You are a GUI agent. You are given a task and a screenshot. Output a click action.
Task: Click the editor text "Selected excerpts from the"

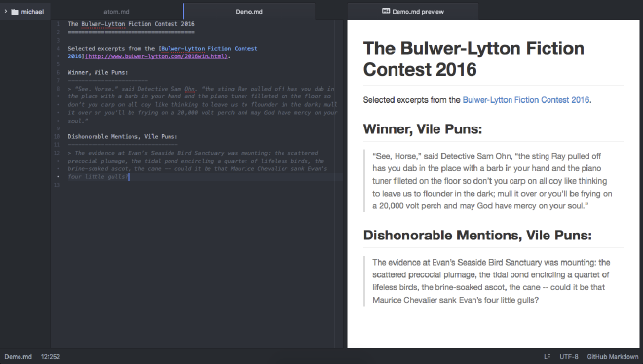(x=111, y=49)
